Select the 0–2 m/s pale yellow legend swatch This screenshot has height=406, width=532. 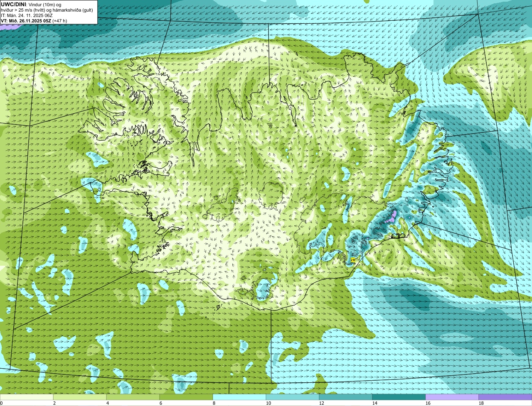pos(27,397)
